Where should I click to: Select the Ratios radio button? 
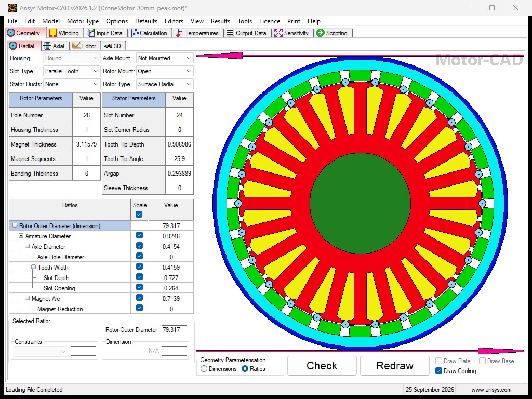245,369
